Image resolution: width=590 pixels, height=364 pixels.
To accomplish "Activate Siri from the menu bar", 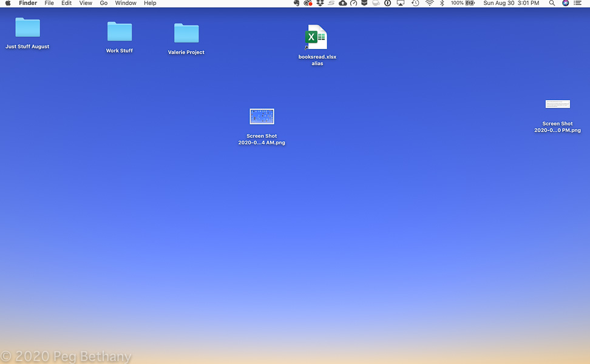I will 566,3.
